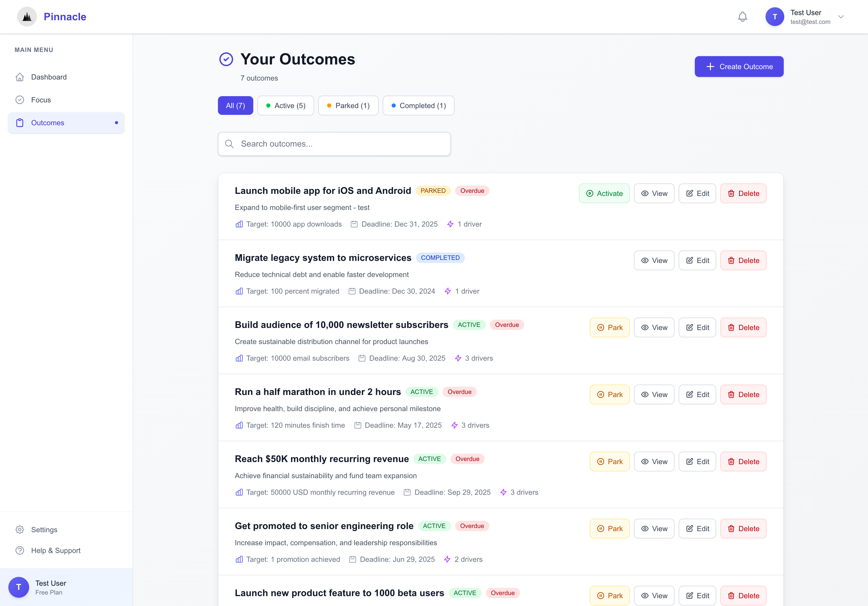Viewport: 868px width, 606px height.
Task: Click the Focus checkmark icon in sidebar
Action: tap(20, 100)
